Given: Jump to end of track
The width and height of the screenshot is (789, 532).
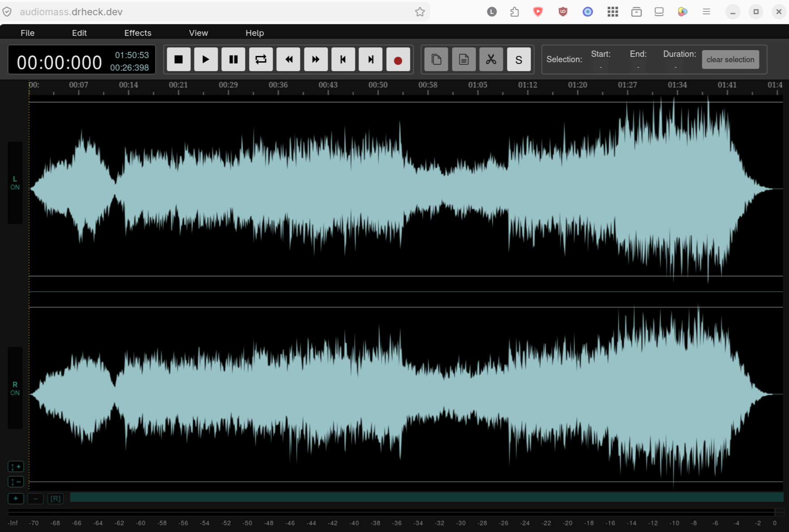Looking at the screenshot, I should pos(371,59).
